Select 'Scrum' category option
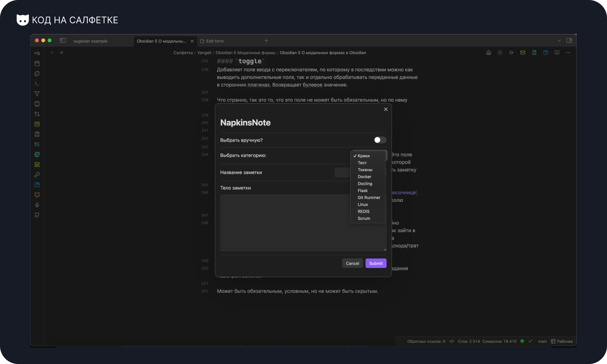The width and height of the screenshot is (607, 364). [x=368, y=218]
